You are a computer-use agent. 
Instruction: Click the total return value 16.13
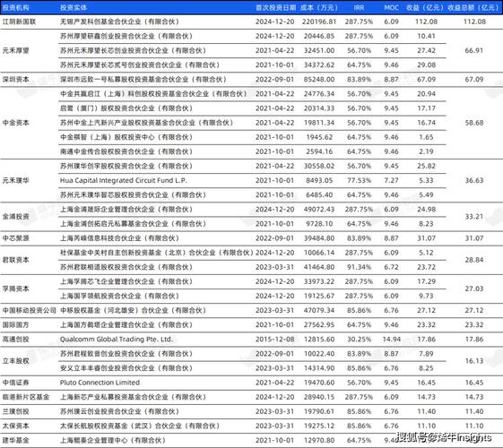click(x=474, y=361)
